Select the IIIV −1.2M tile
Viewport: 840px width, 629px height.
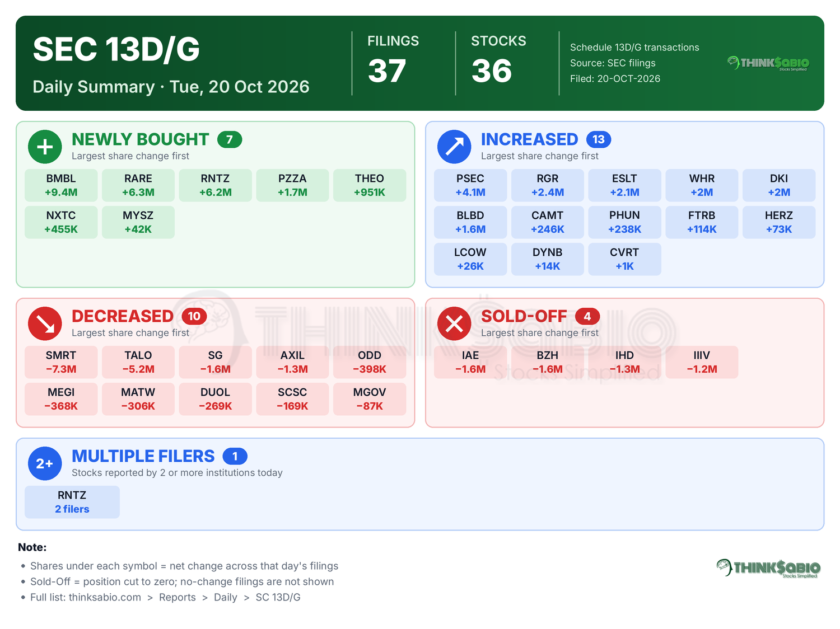[x=702, y=362]
